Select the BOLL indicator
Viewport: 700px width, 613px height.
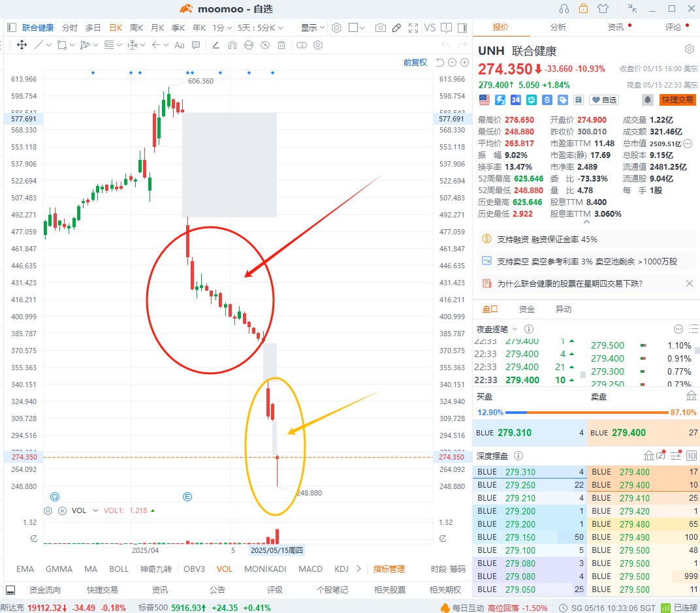119,569
